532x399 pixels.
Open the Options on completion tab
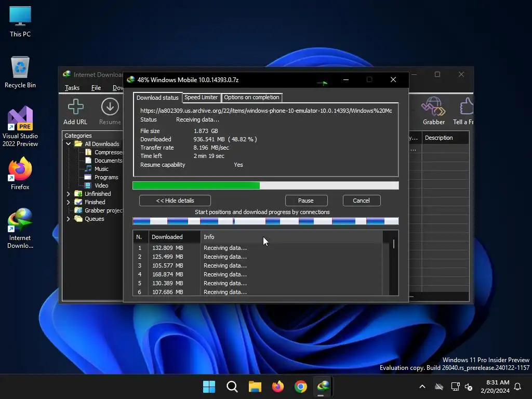[x=251, y=97]
